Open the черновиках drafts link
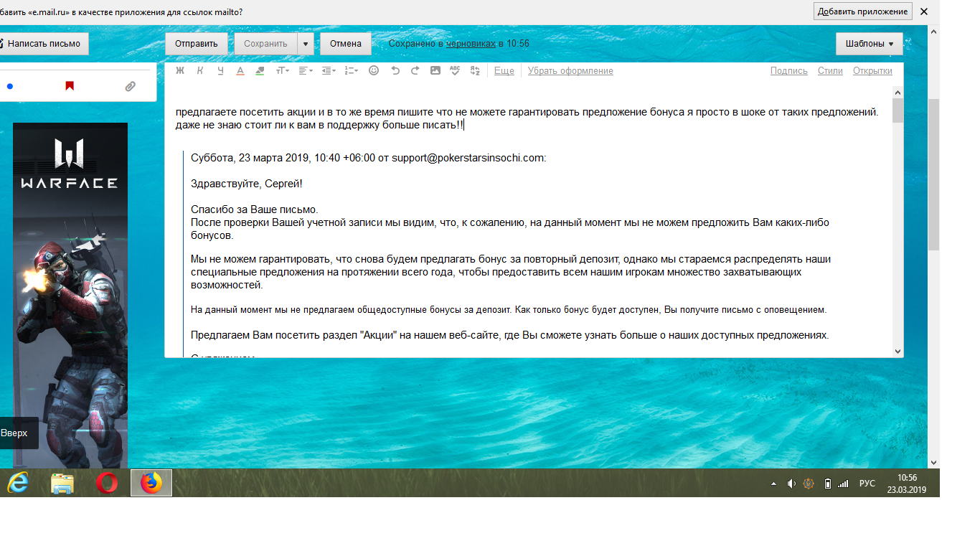 click(471, 44)
